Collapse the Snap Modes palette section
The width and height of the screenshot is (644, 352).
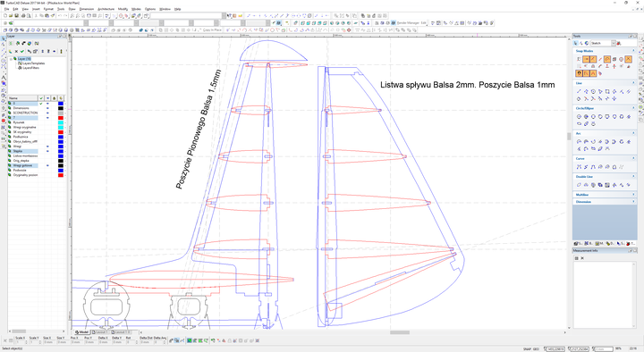click(x=633, y=51)
